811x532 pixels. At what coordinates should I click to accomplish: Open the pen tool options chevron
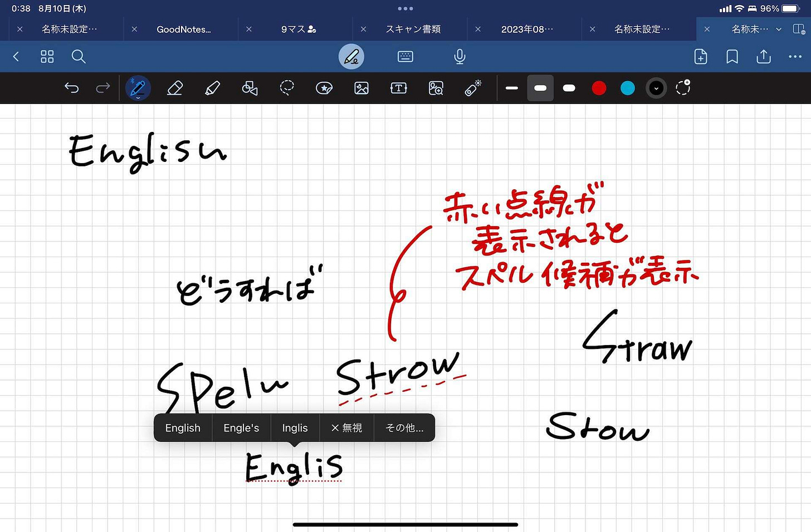(138, 98)
